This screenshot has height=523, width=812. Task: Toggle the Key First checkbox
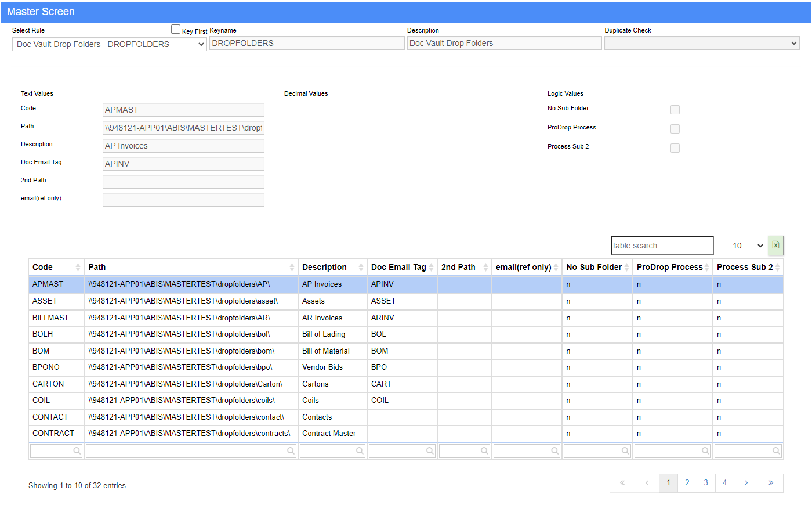coord(176,29)
